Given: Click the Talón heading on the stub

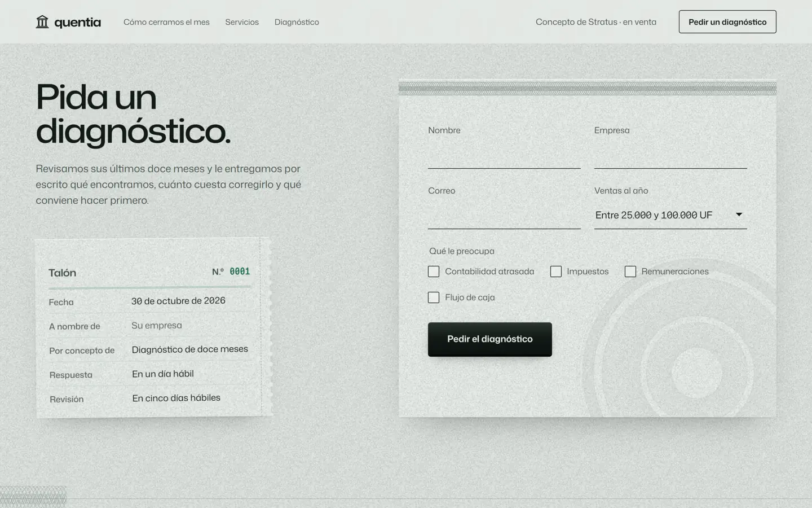Looking at the screenshot, I should tap(62, 273).
